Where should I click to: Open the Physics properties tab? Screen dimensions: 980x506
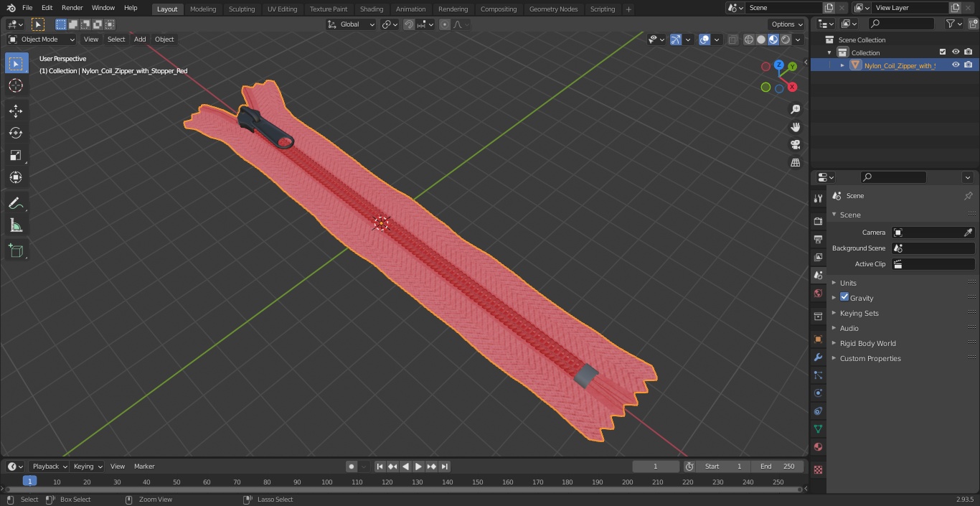(818, 393)
